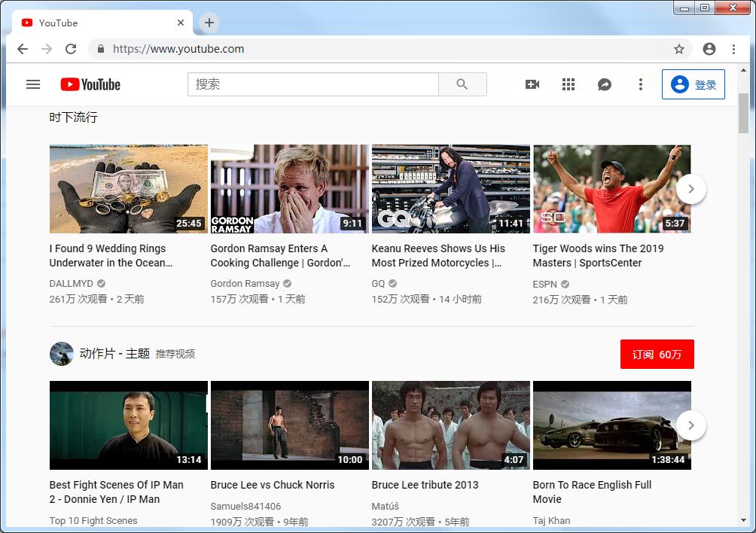756x533 pixels.
Task: Open the Keanu Reeves motorcycle thumbnail
Action: point(451,189)
